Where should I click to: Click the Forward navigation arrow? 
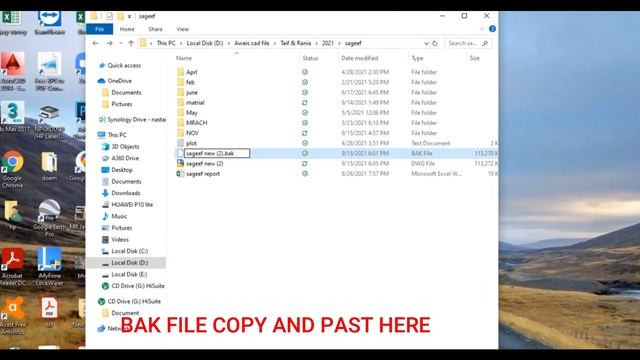pyautogui.click(x=109, y=43)
